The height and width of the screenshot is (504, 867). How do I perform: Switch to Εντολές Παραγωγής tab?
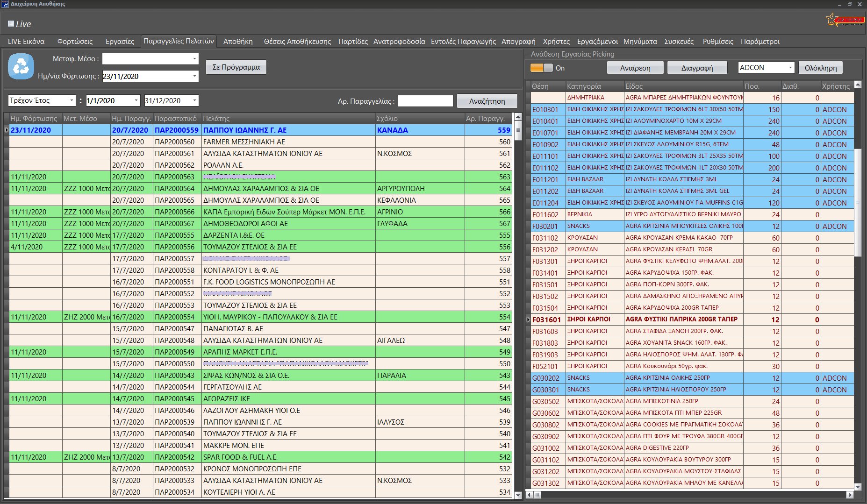click(463, 42)
